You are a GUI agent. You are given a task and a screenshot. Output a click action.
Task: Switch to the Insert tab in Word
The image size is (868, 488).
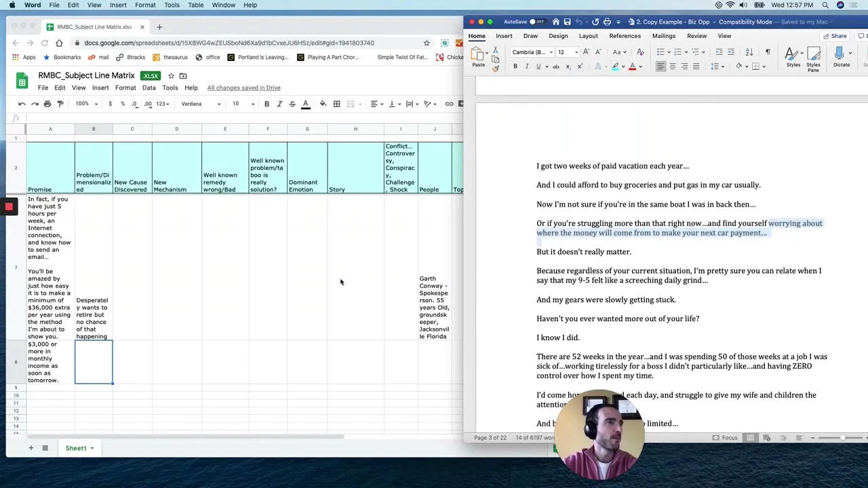click(x=504, y=36)
